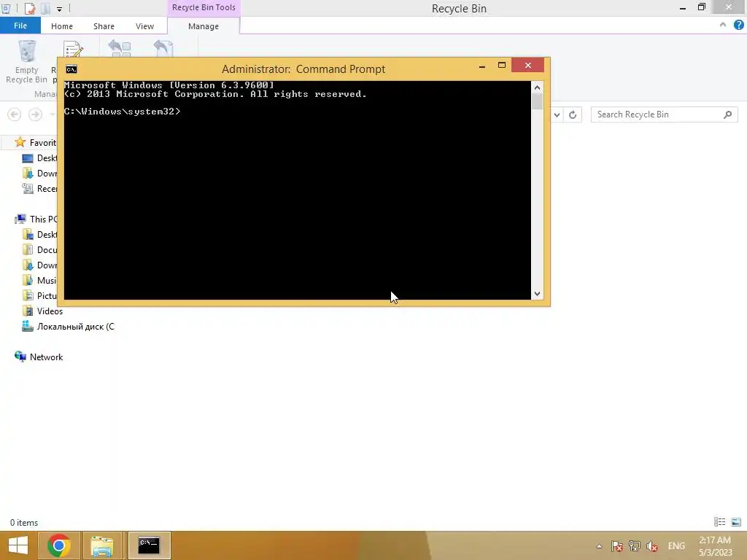Click the 0 items status text
The height and width of the screenshot is (560, 747).
(x=24, y=522)
